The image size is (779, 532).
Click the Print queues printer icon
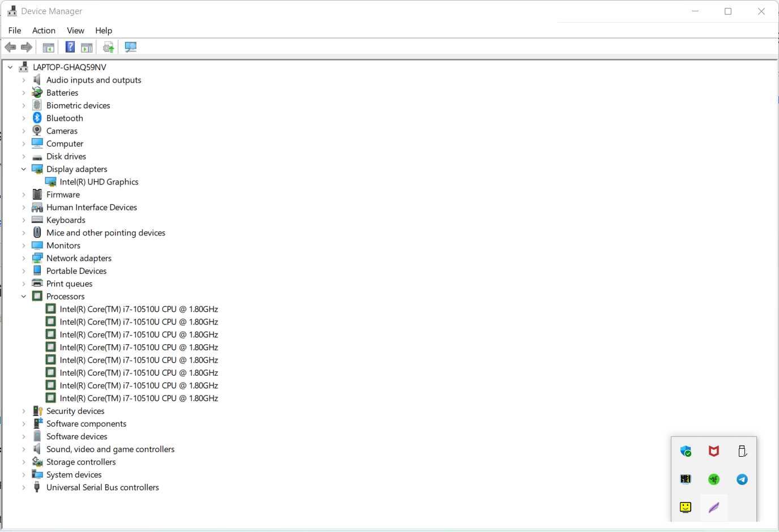[37, 284]
